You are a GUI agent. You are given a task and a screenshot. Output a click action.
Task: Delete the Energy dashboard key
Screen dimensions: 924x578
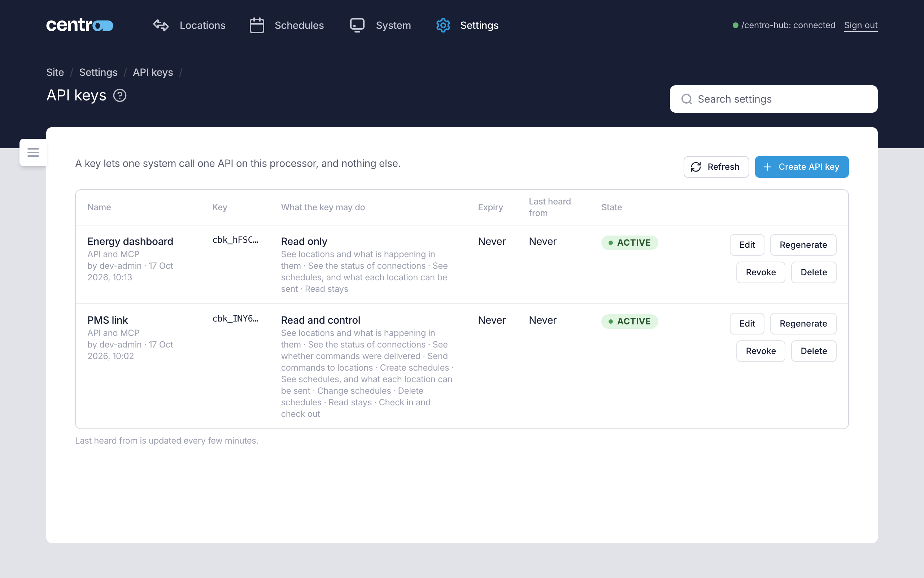coord(814,272)
